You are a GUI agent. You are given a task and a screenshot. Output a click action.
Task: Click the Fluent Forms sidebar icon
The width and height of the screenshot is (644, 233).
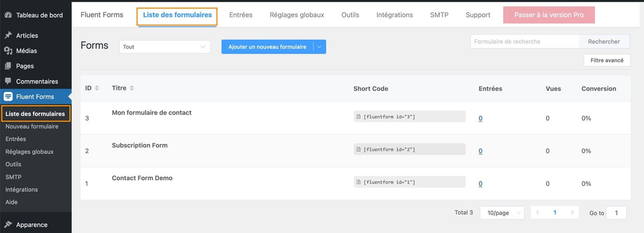(8, 96)
